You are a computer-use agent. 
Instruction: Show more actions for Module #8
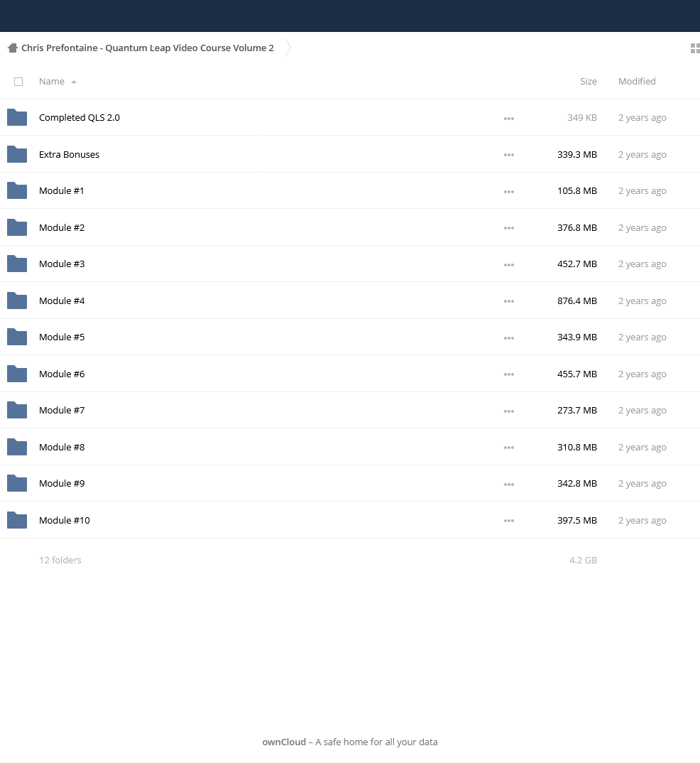(509, 447)
